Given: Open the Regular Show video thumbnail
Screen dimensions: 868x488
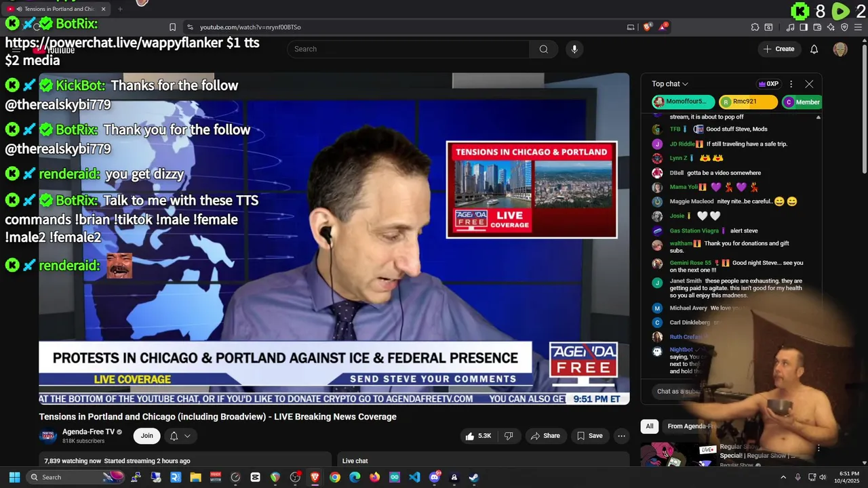Looking at the screenshot, I should 677,455.
